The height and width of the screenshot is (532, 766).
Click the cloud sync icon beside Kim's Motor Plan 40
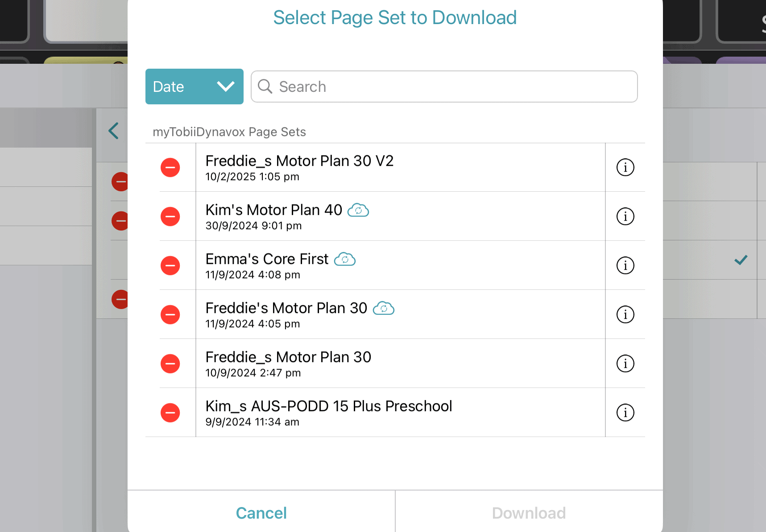click(x=359, y=210)
